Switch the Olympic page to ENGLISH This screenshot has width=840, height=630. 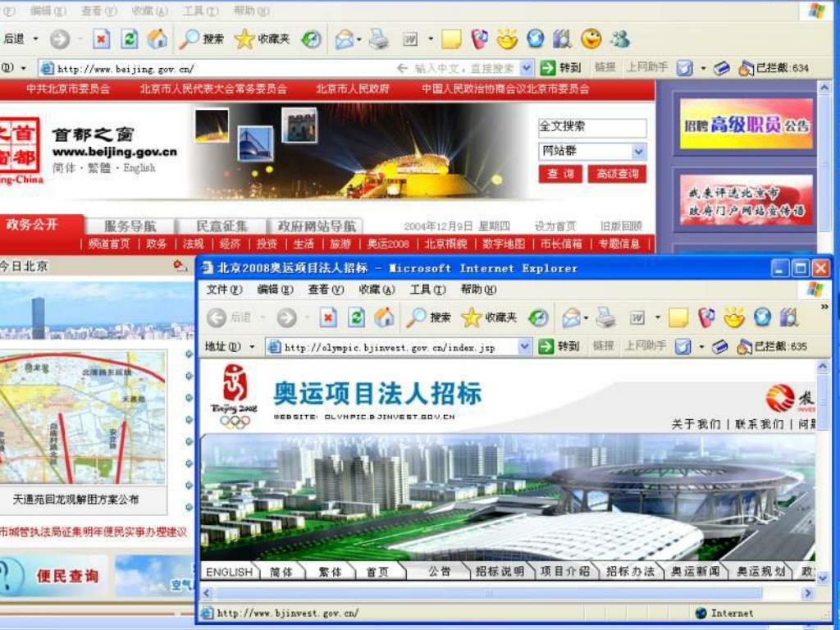(x=230, y=572)
